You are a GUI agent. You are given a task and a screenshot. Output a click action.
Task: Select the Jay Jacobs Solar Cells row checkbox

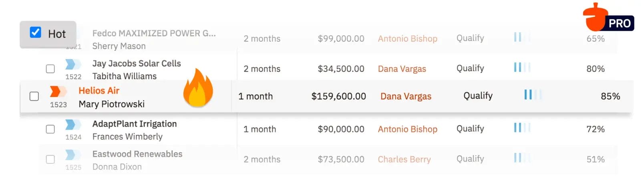[50, 69]
